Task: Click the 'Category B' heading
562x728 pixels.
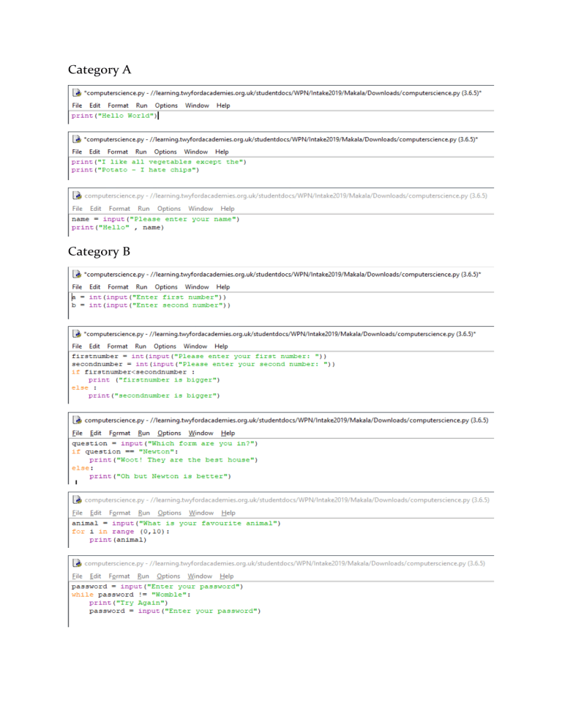Action: (99, 252)
